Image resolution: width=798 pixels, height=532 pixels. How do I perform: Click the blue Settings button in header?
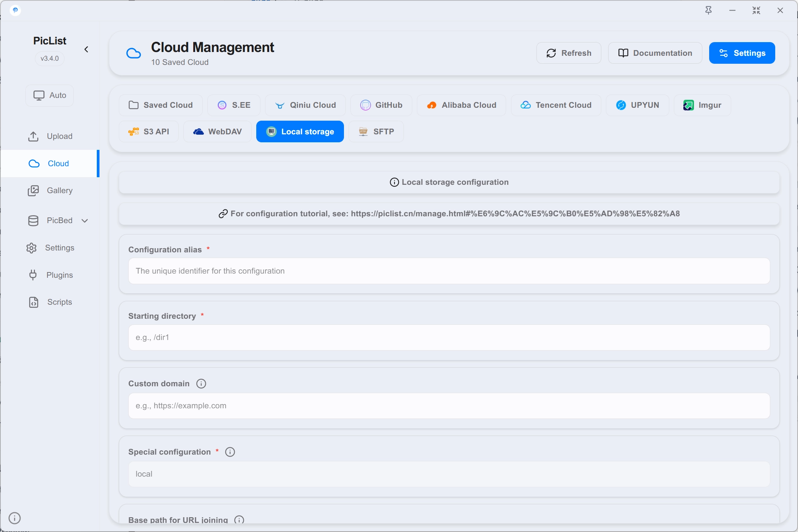pos(742,53)
